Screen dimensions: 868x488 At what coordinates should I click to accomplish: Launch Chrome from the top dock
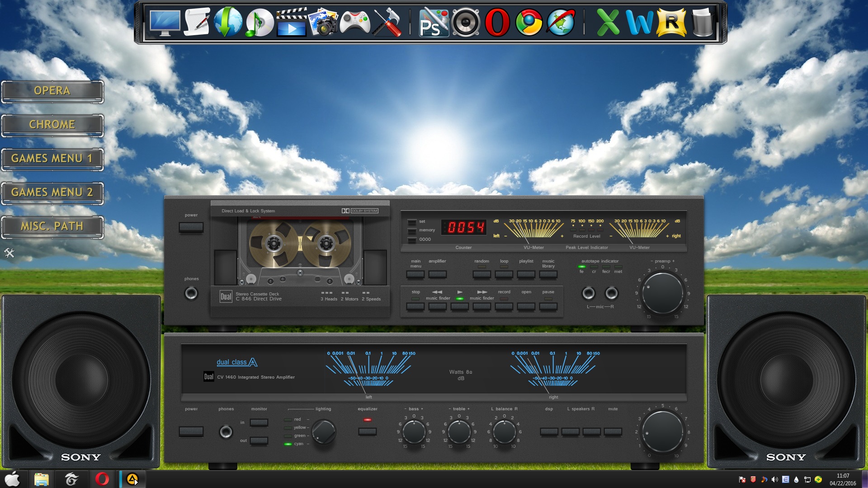click(529, 22)
